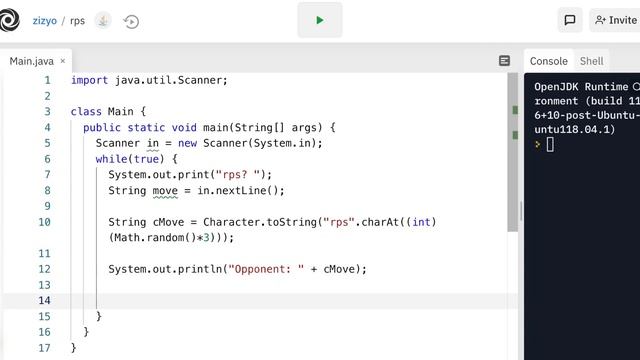
Task: Switch to the Shell tab
Action: (591, 61)
